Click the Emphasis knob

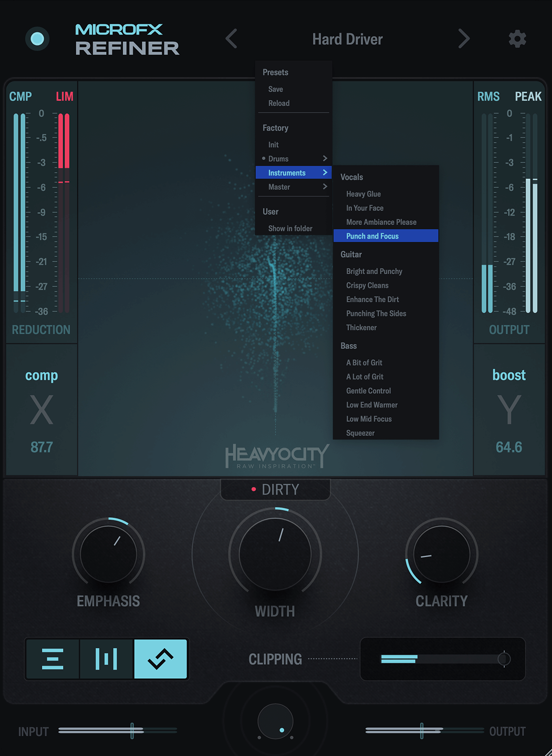pyautogui.click(x=109, y=554)
